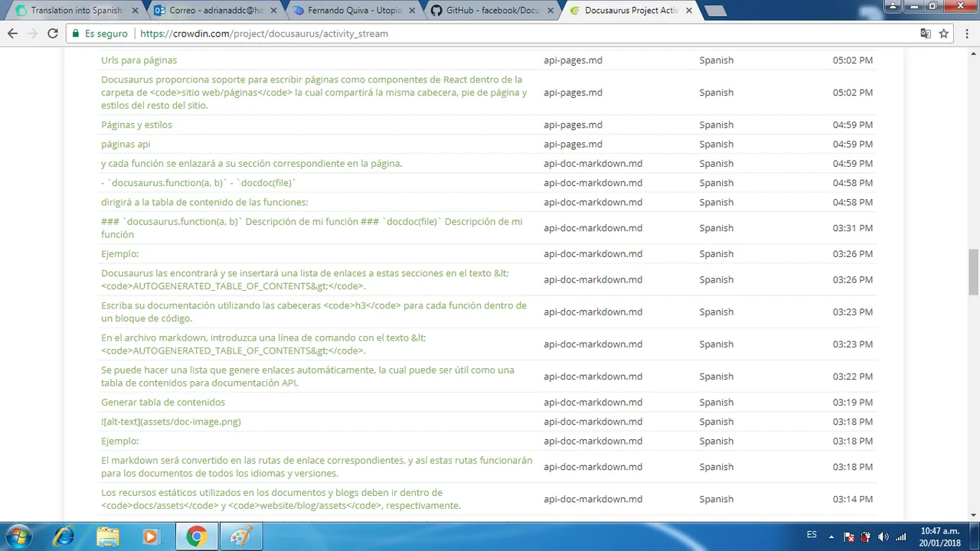The height and width of the screenshot is (551, 980).
Task: Click api-doc-markdown.md in 'Generar tabla' row
Action: point(593,402)
